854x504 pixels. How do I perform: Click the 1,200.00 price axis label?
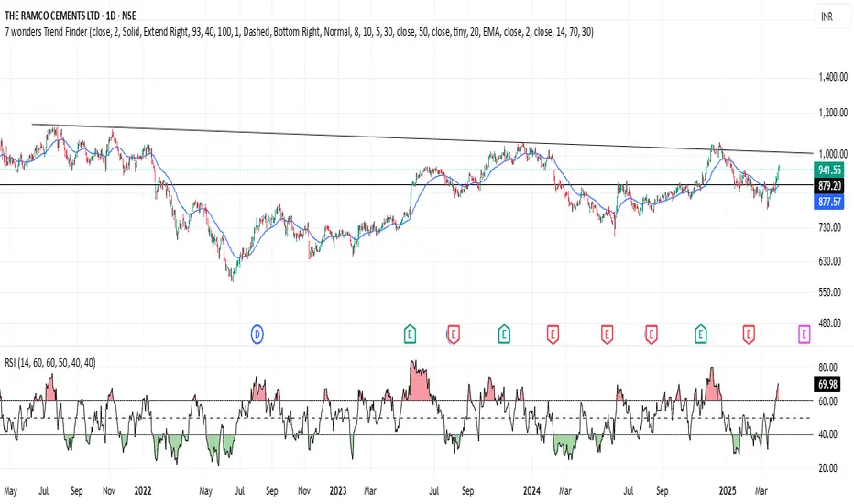pyautogui.click(x=833, y=113)
